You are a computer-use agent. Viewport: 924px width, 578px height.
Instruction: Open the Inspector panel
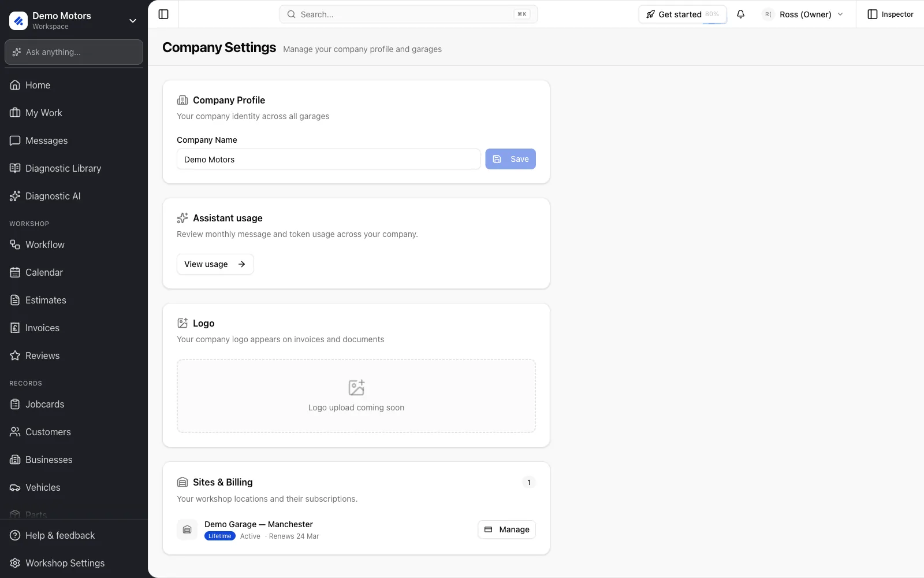pyautogui.click(x=891, y=14)
